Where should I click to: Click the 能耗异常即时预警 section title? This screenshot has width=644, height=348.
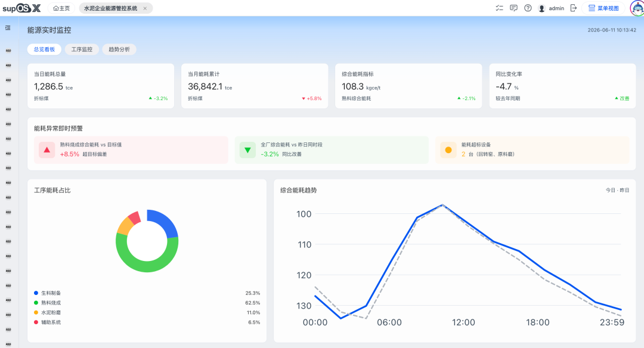pos(58,129)
